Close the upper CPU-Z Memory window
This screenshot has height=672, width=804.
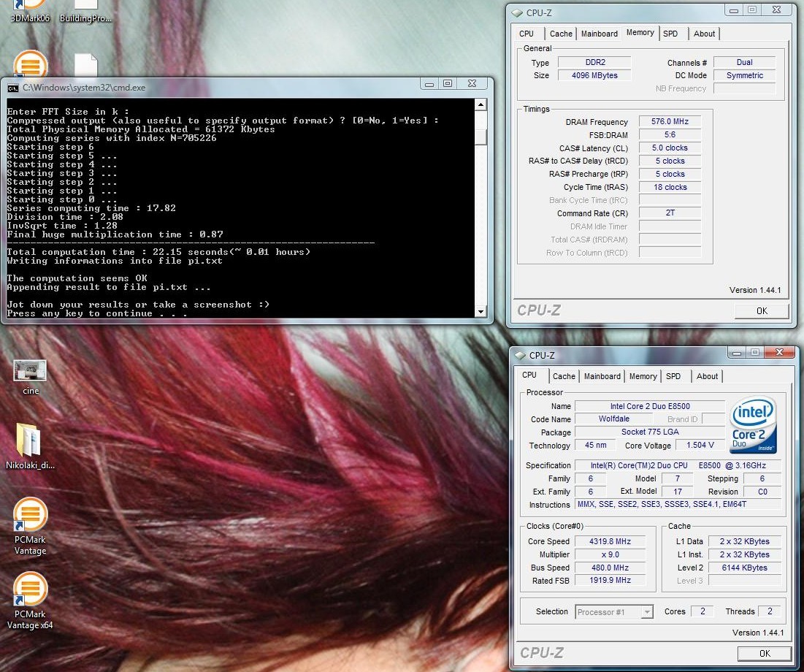tap(776, 9)
